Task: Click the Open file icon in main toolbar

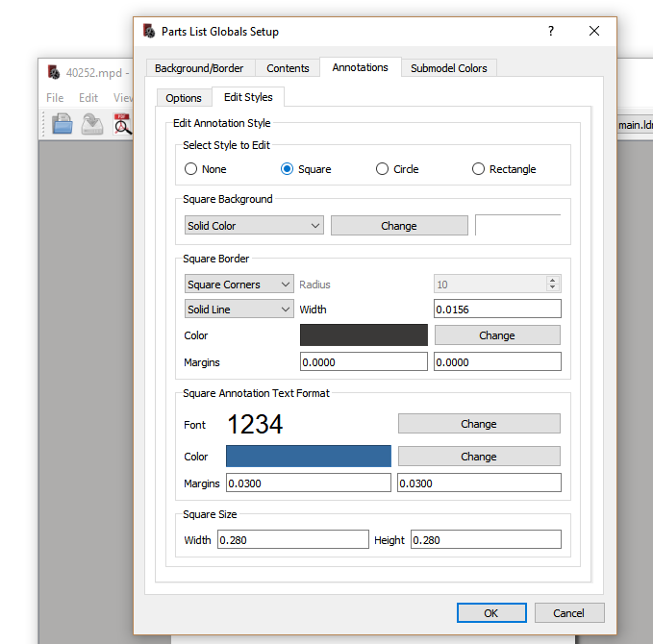Action: 63,124
